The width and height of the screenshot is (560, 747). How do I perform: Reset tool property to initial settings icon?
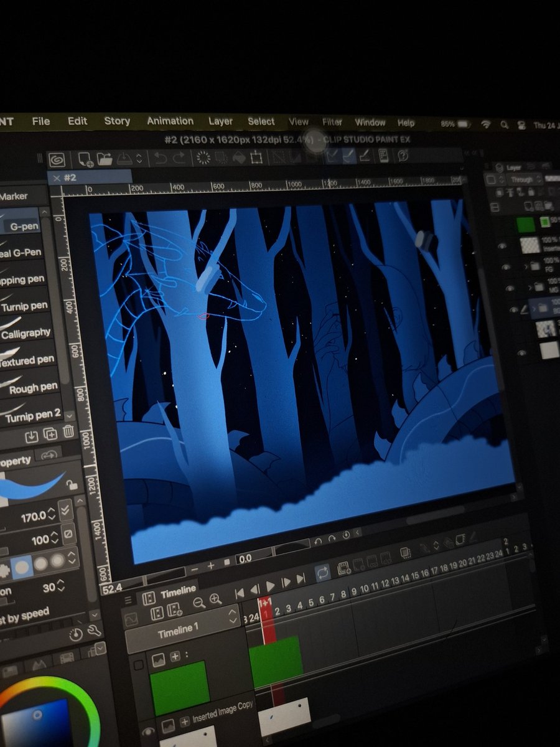tap(76, 634)
